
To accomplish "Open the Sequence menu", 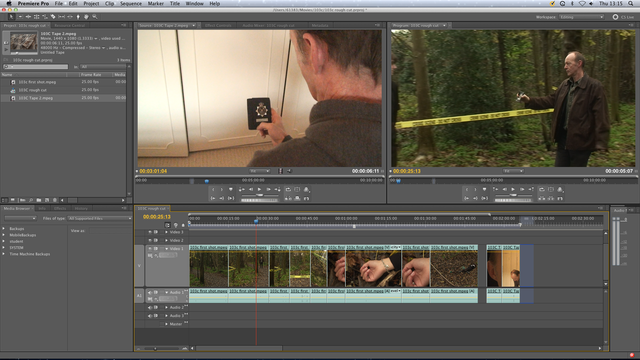I will click(x=131, y=3).
